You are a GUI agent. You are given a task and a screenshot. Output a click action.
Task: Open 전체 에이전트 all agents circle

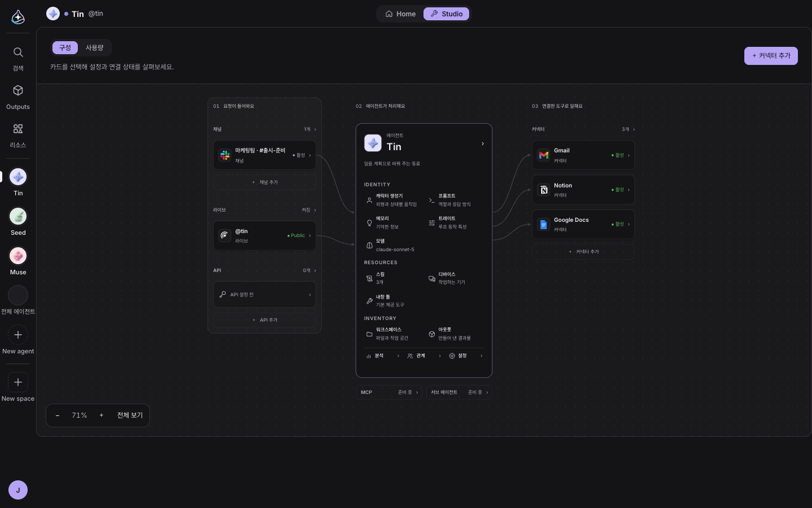coord(18,295)
